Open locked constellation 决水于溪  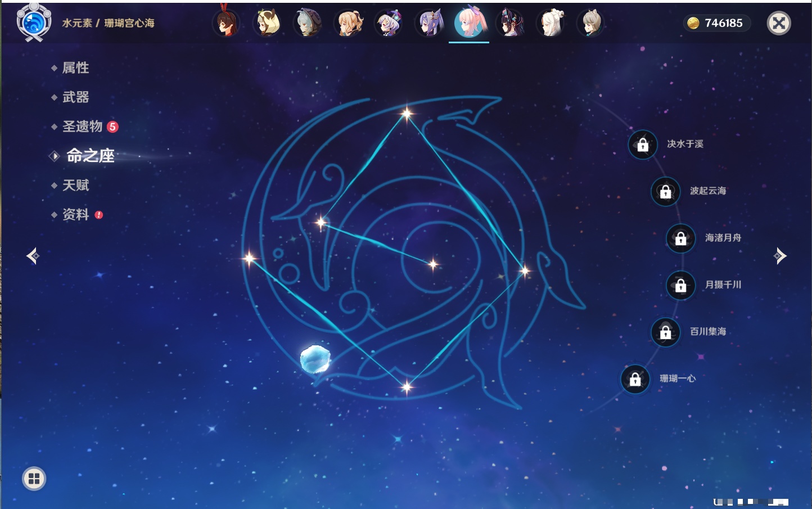tap(643, 145)
